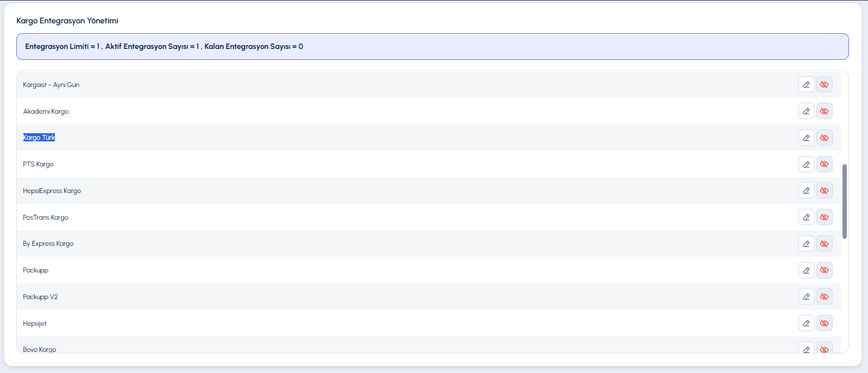Toggle visibility of By Express Kargo

[824, 244]
